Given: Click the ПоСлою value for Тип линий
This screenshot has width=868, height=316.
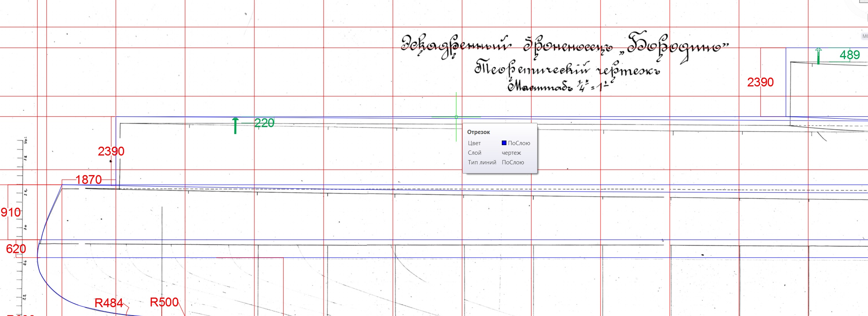Looking at the screenshot, I should (x=513, y=162).
